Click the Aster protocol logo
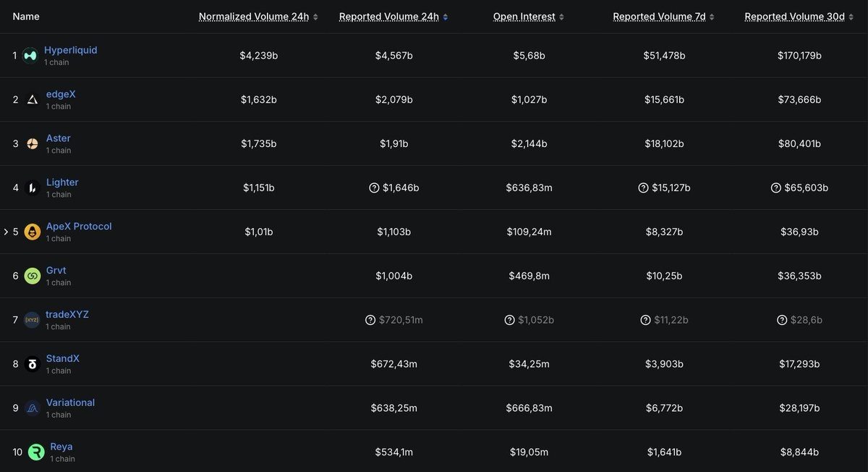 pyautogui.click(x=32, y=143)
